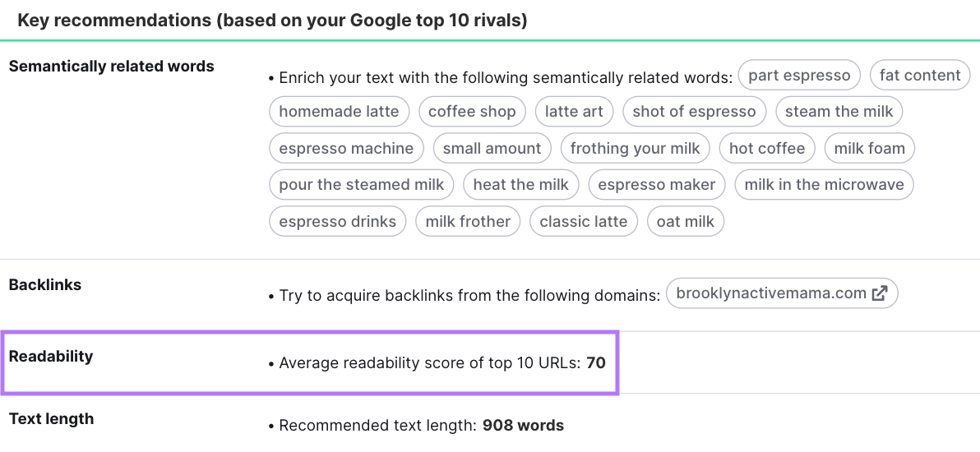Pick the 'small amount' tag
980x452 pixels.
[492, 149]
